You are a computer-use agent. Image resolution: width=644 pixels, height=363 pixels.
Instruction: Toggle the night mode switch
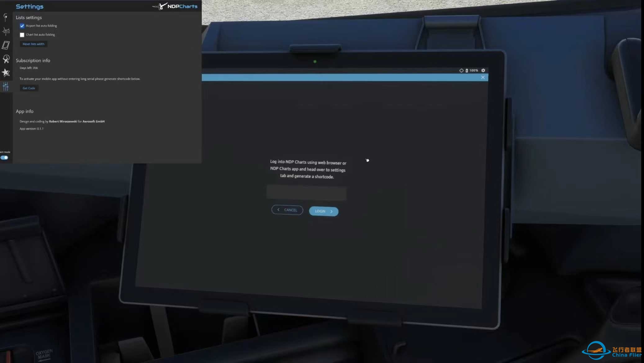[4, 157]
